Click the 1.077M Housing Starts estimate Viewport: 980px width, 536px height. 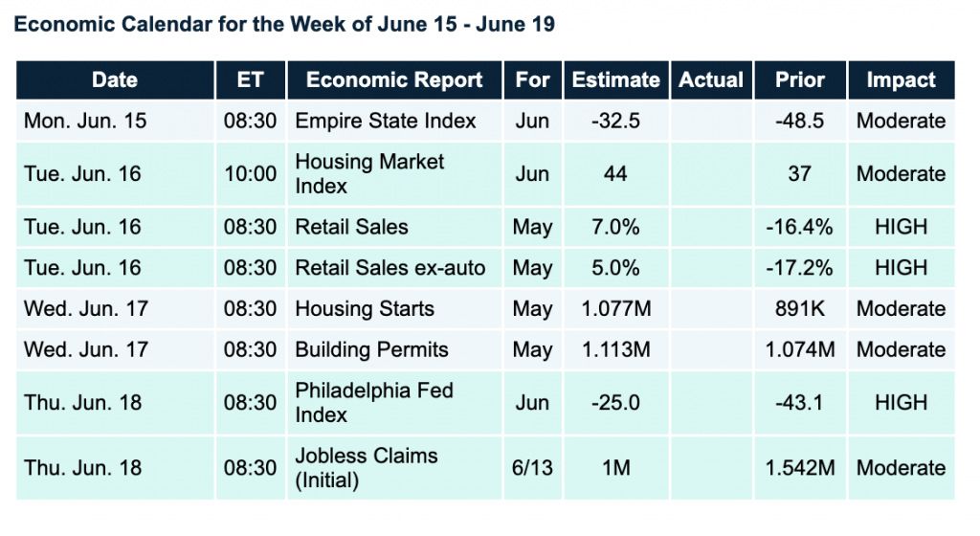tap(615, 309)
